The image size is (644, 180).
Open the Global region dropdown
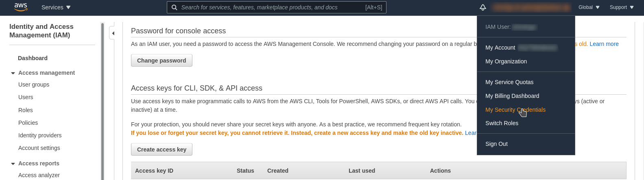pyautogui.click(x=589, y=7)
